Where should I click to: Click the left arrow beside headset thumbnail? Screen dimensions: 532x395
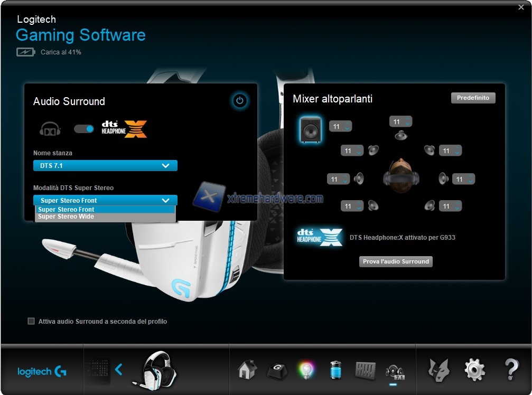coord(119,370)
